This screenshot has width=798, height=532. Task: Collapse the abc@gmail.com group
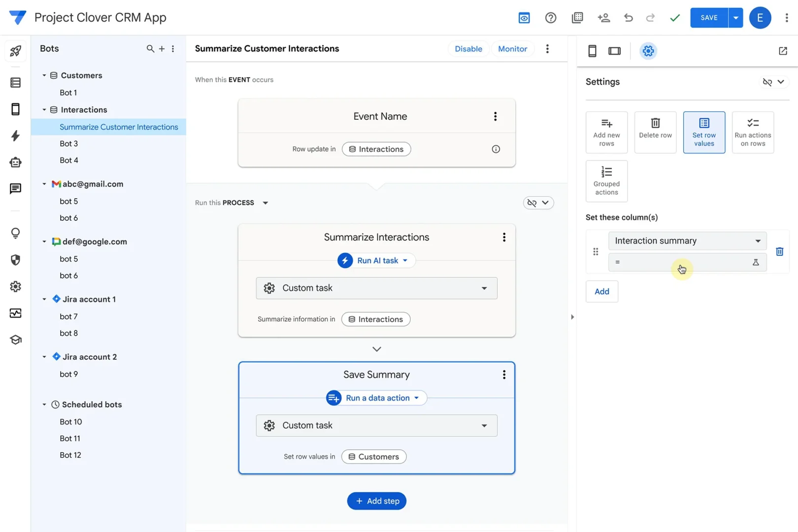pyautogui.click(x=44, y=184)
